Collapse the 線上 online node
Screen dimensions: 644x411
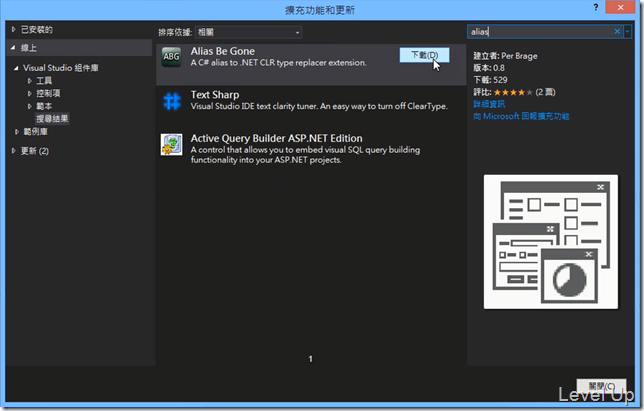(x=13, y=48)
